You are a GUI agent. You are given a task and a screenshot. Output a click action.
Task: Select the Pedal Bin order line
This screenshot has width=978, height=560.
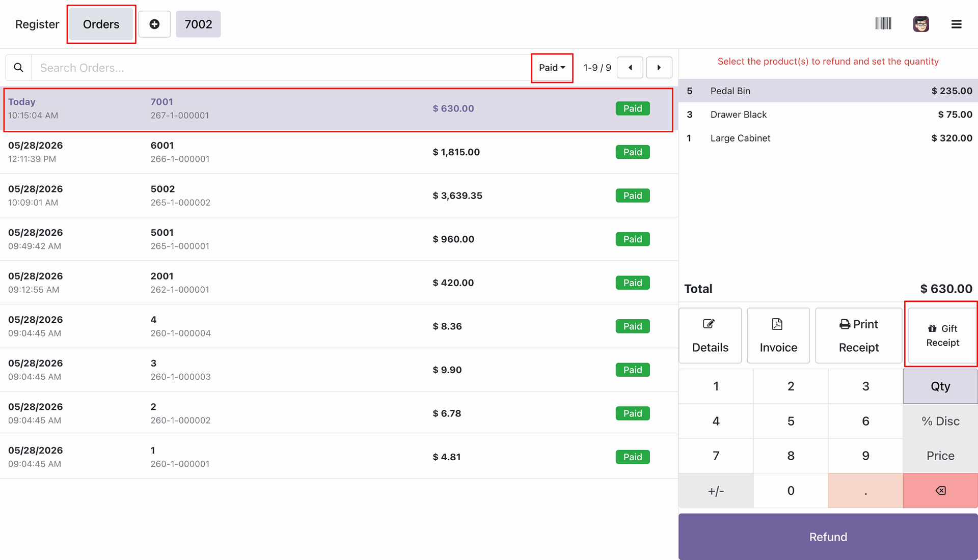click(x=828, y=91)
